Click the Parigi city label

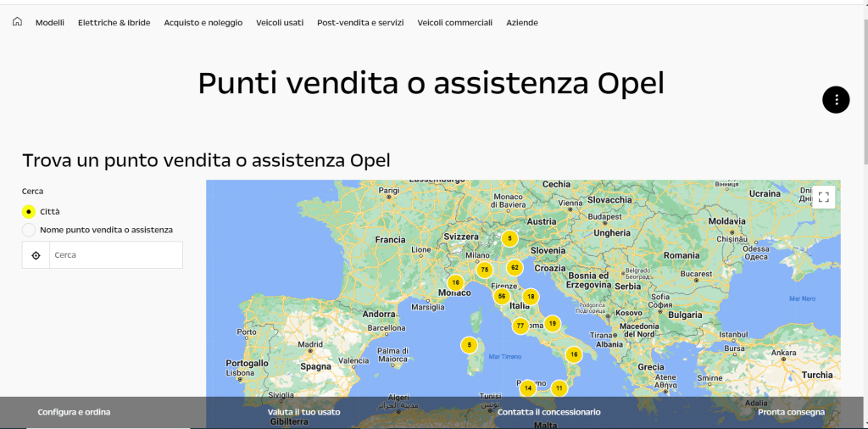point(388,190)
